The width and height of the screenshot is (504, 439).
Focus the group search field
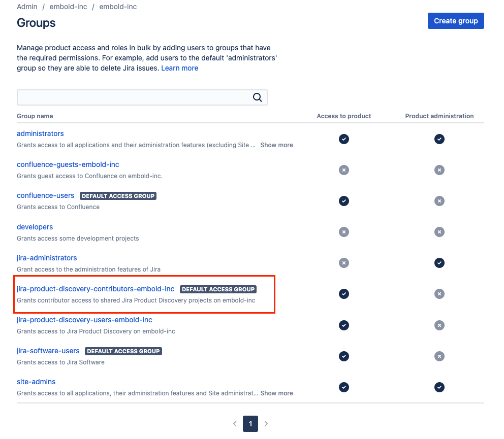pos(142,97)
